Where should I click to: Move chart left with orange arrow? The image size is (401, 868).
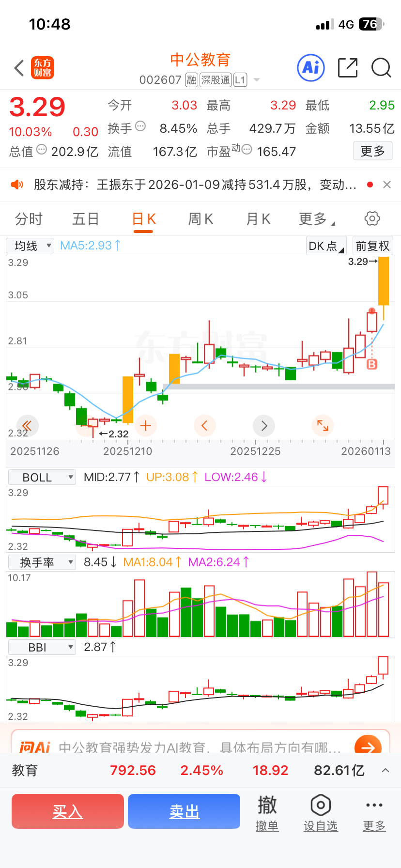[204, 426]
